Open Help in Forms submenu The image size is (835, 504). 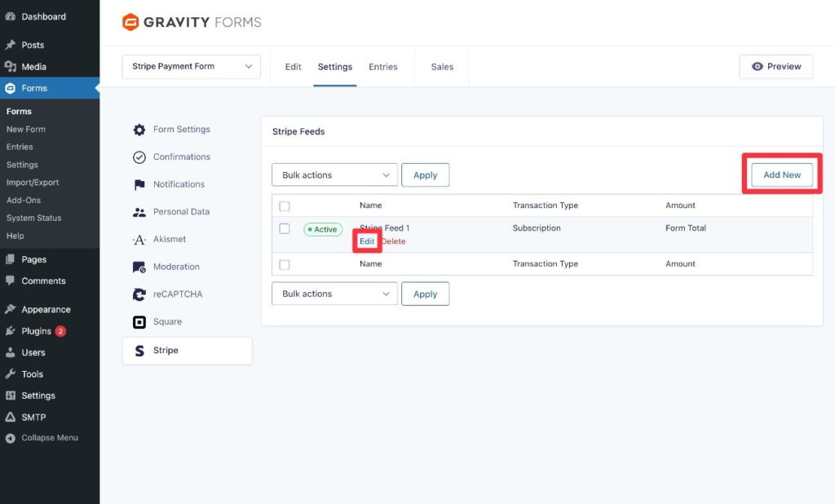[x=15, y=236]
